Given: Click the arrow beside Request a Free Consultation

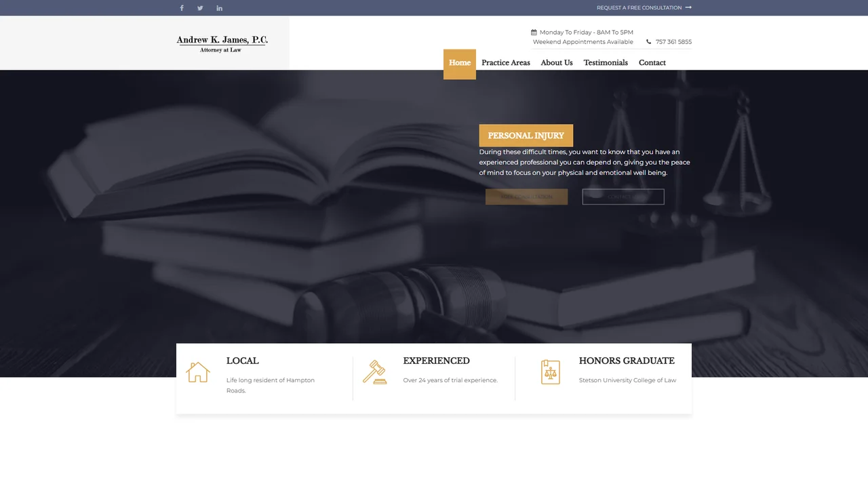Looking at the screenshot, I should point(688,7).
